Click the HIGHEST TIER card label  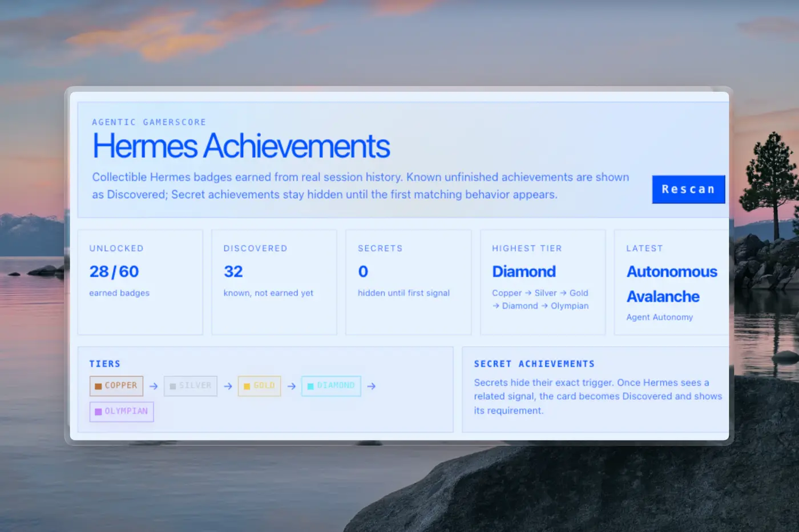[x=527, y=249]
